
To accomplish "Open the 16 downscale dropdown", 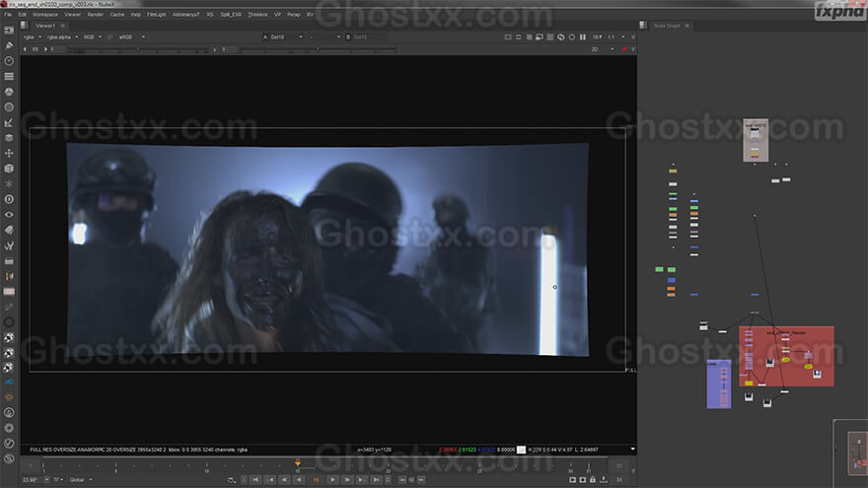I will [x=598, y=37].
